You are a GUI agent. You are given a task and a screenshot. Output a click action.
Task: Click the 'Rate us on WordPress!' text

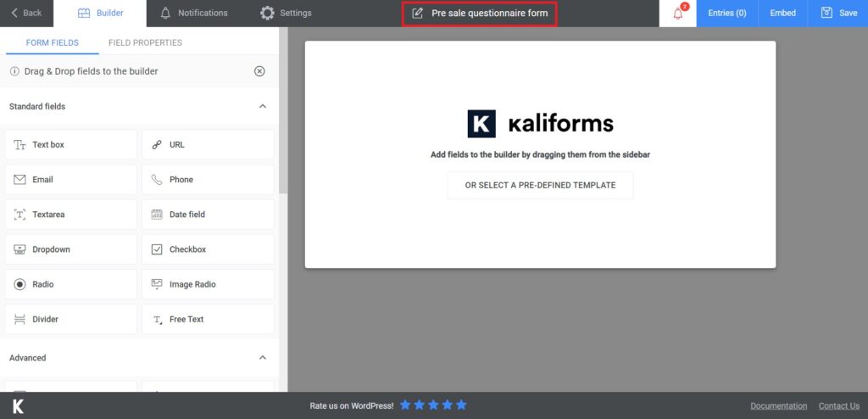(x=352, y=405)
